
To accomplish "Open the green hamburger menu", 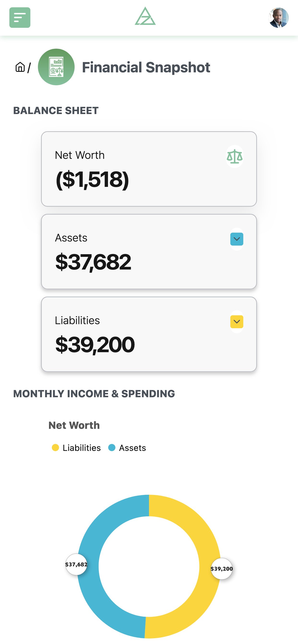I will (20, 17).
